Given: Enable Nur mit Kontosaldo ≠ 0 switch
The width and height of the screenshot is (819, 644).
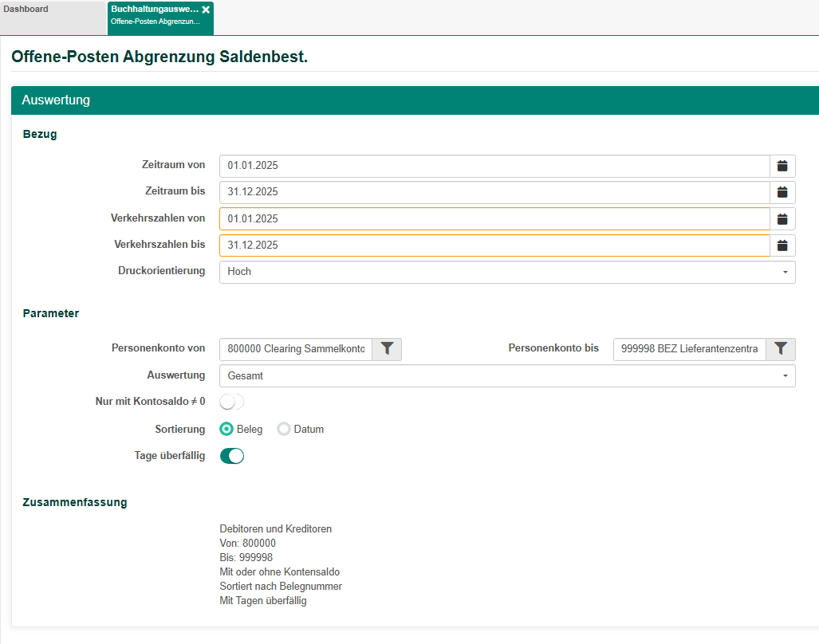Looking at the screenshot, I should point(231,402).
